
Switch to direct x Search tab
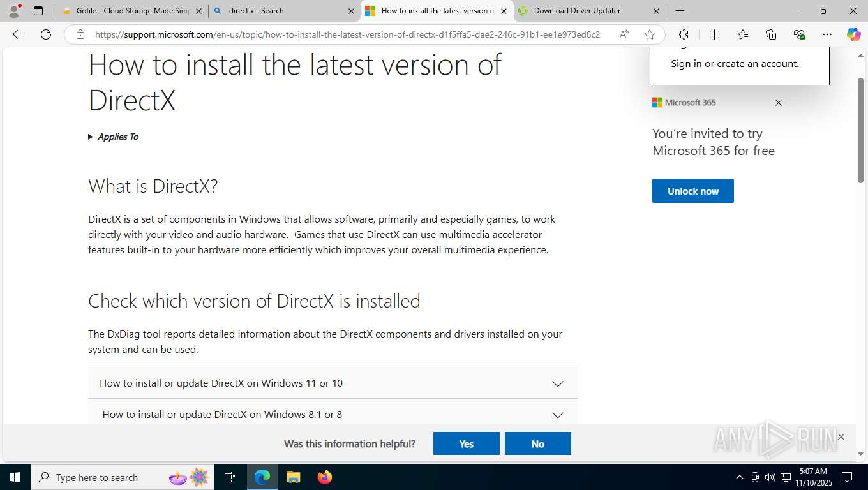pos(284,11)
